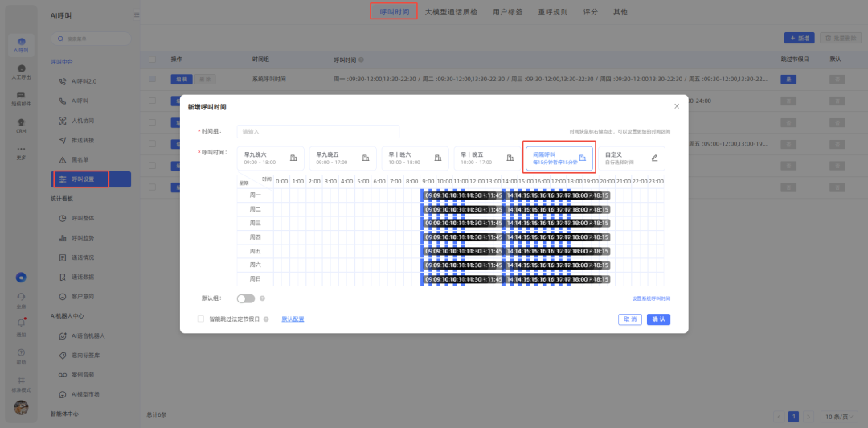Toggle the 默认组 switch
868x428 pixels.
pos(246,298)
